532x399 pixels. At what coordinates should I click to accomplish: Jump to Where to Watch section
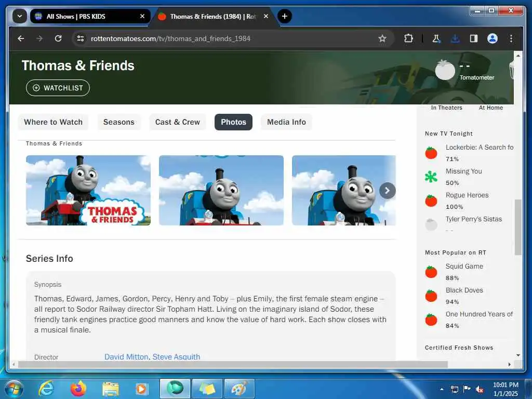click(x=54, y=122)
